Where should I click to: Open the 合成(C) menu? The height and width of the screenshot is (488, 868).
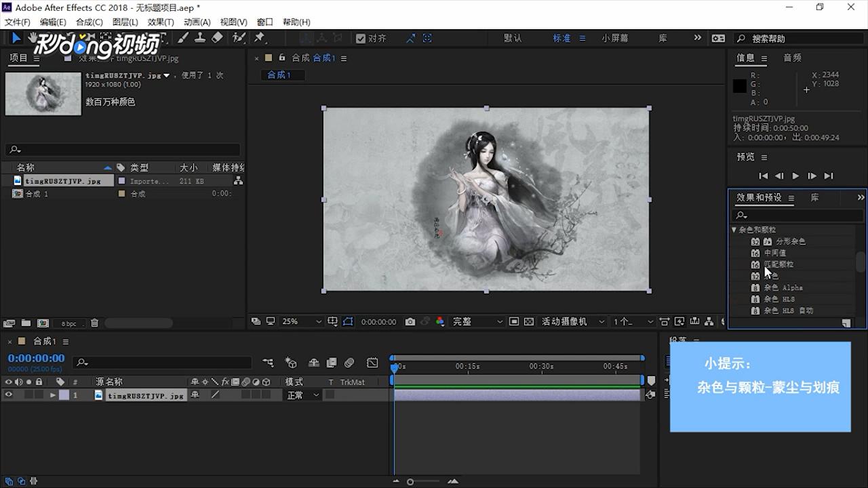(90, 22)
